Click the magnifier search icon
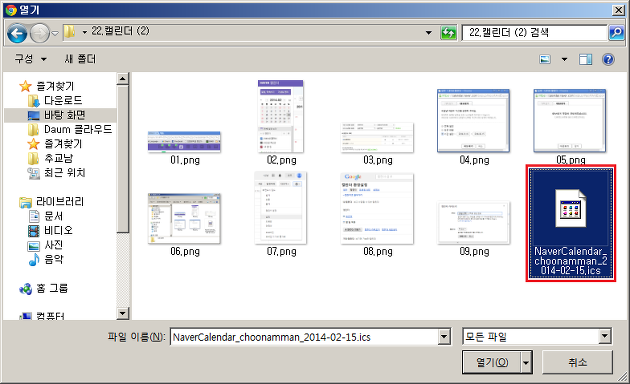Screen dimensions: 630x384 (x=616, y=33)
